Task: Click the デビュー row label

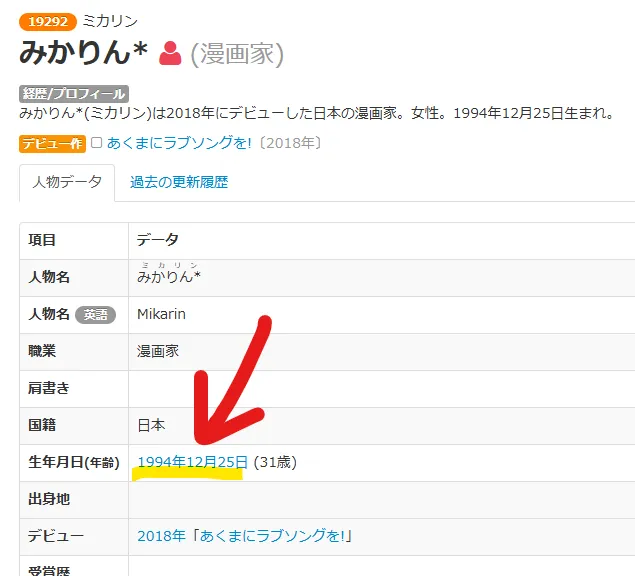Action: [56, 536]
